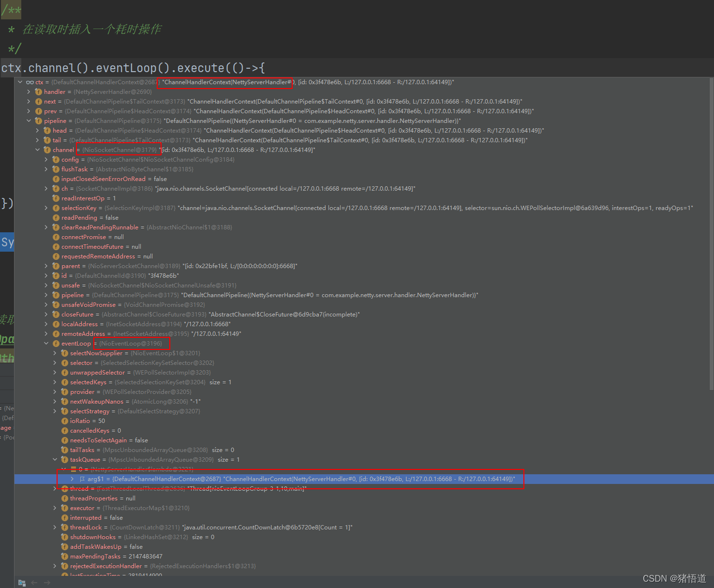Collapse the taskQueue node

[55, 460]
